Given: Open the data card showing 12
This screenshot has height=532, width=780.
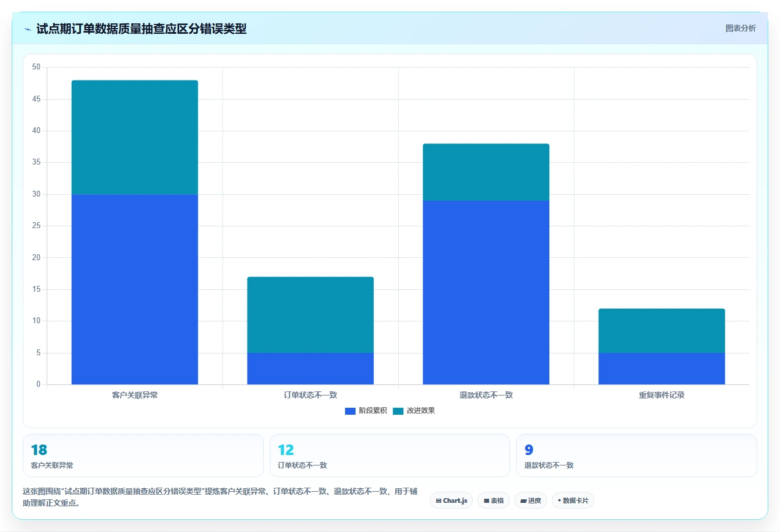Looking at the screenshot, I should coord(390,456).
